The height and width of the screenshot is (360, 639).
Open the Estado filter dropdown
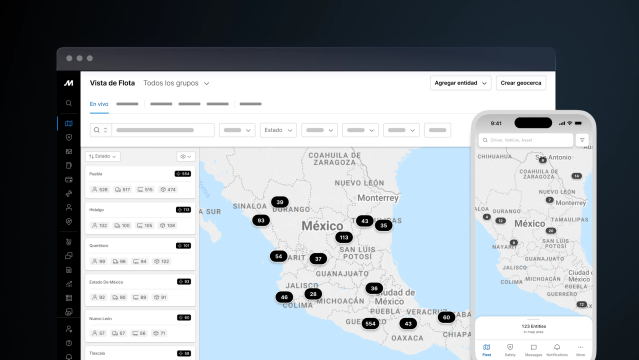tap(278, 130)
